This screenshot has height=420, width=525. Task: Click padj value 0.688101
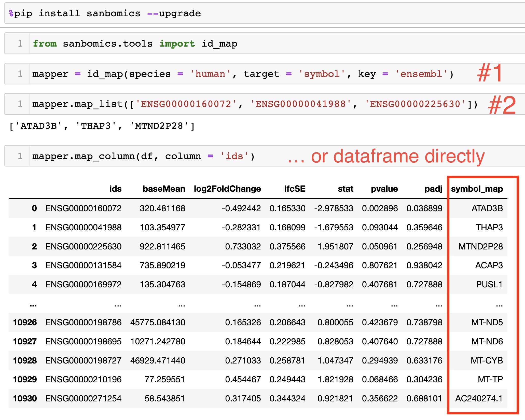(x=424, y=398)
